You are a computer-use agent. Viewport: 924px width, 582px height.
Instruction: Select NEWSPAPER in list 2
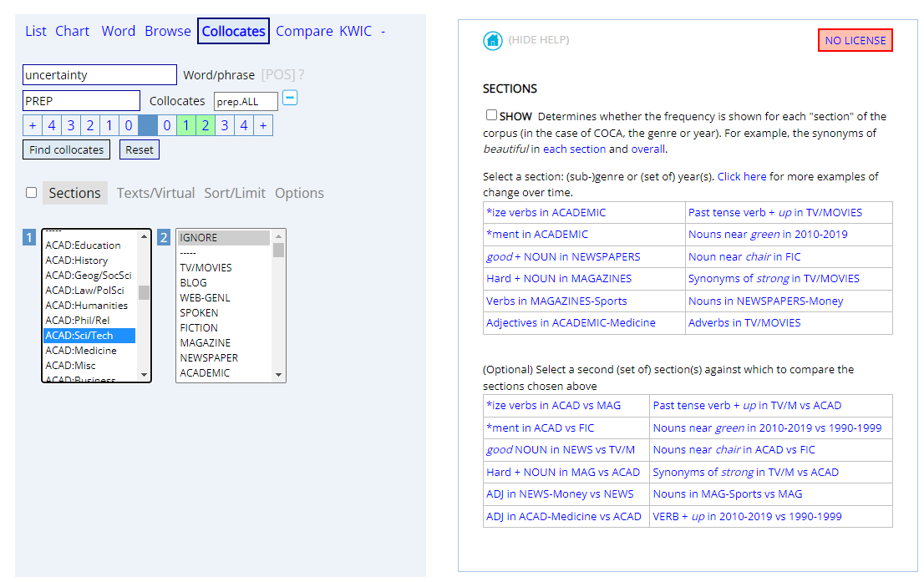pyautogui.click(x=224, y=357)
